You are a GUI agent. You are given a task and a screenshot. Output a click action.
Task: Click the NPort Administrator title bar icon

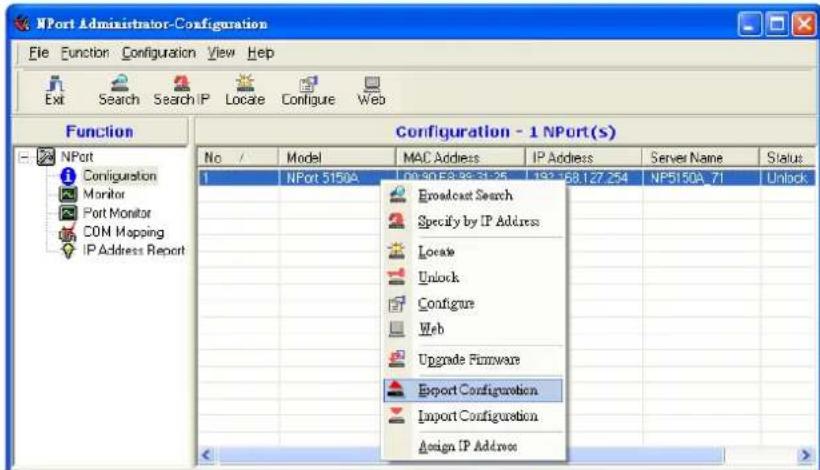tap(22, 24)
